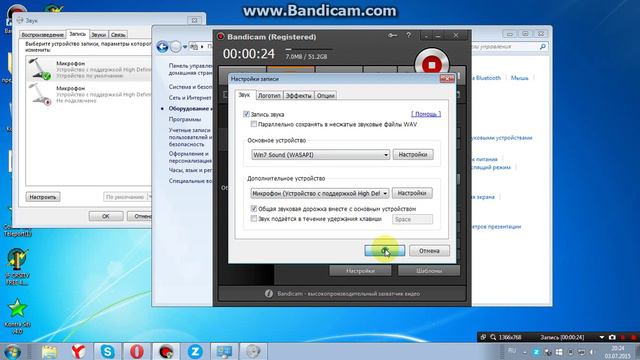Toggle Общая звуковая дорожка checkbox
640x360 pixels.
click(254, 209)
